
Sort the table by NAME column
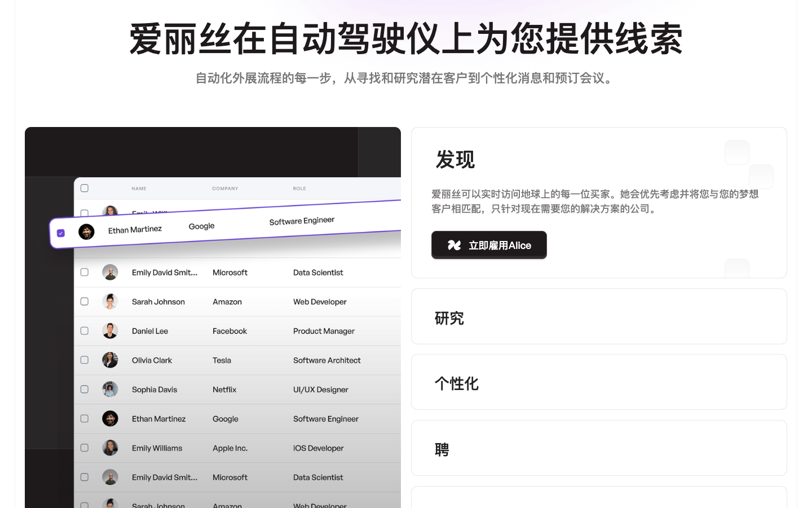pos(139,188)
